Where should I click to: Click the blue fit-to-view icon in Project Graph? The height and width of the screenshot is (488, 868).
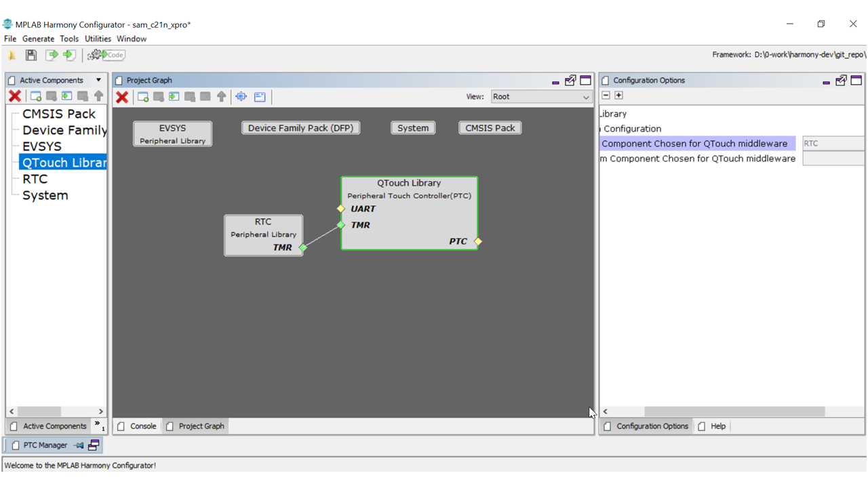[241, 97]
